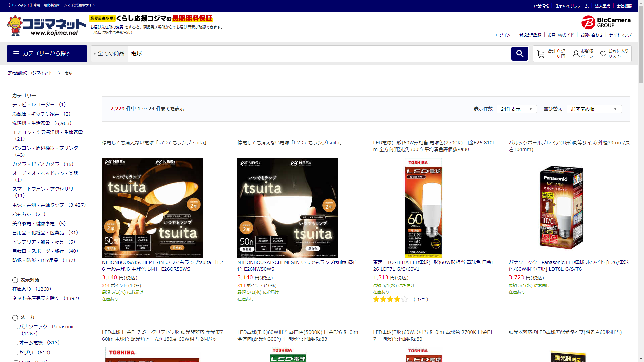
Task: Open the 全ての商品 search category dropdown
Action: tap(109, 54)
